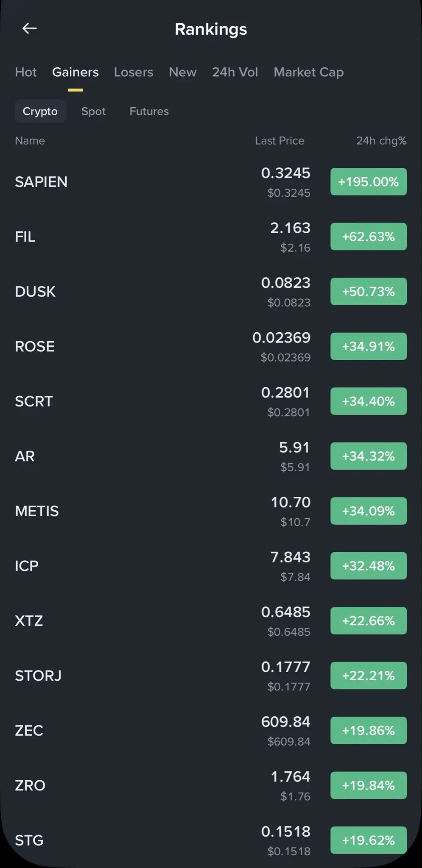Choose the Futures filter
This screenshot has width=422, height=868.
pyautogui.click(x=149, y=111)
